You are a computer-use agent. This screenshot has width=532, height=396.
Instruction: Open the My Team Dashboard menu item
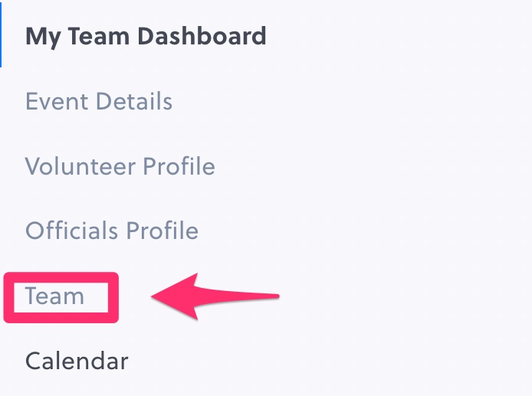pos(146,36)
